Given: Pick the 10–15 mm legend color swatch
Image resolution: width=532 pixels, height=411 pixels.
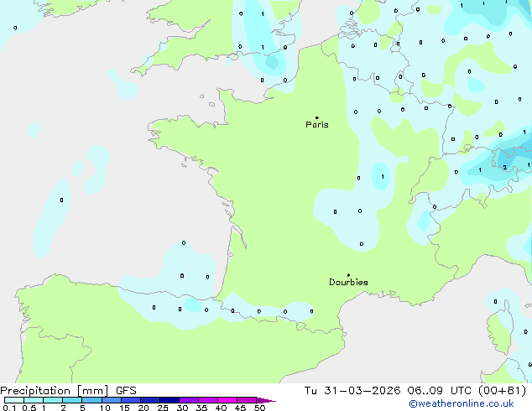Looking at the screenshot, I should [112, 400].
